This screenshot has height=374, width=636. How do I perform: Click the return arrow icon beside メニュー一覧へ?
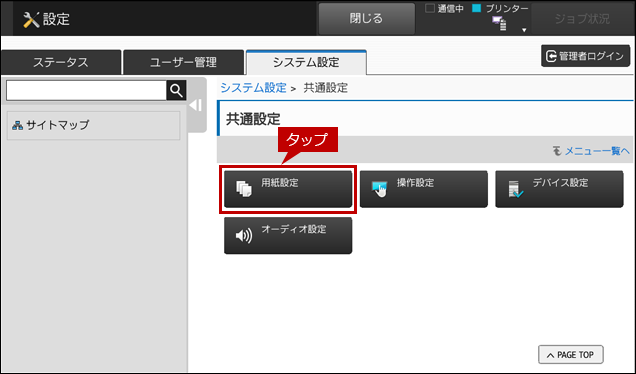point(557,151)
